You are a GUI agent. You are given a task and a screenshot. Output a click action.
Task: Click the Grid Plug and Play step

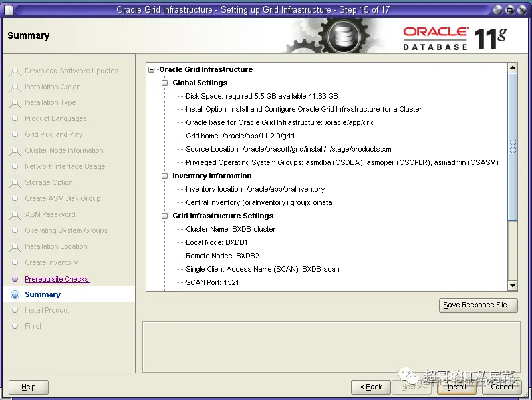point(54,134)
